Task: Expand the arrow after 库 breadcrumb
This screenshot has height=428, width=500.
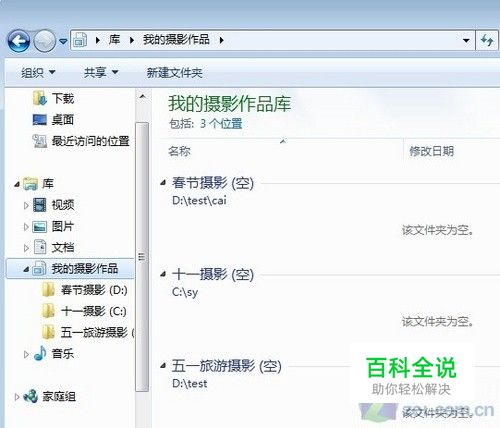Action: tap(132, 41)
